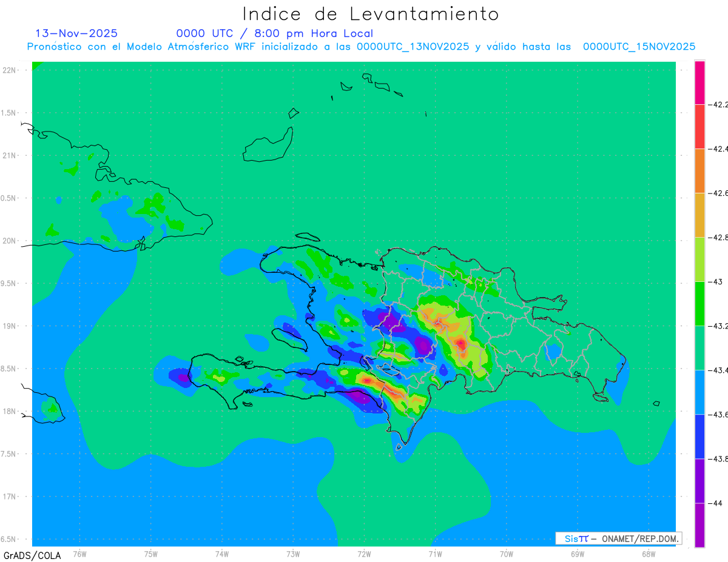Click the '71W' longitude label
Screen dimensions: 728x562
[x=435, y=554]
